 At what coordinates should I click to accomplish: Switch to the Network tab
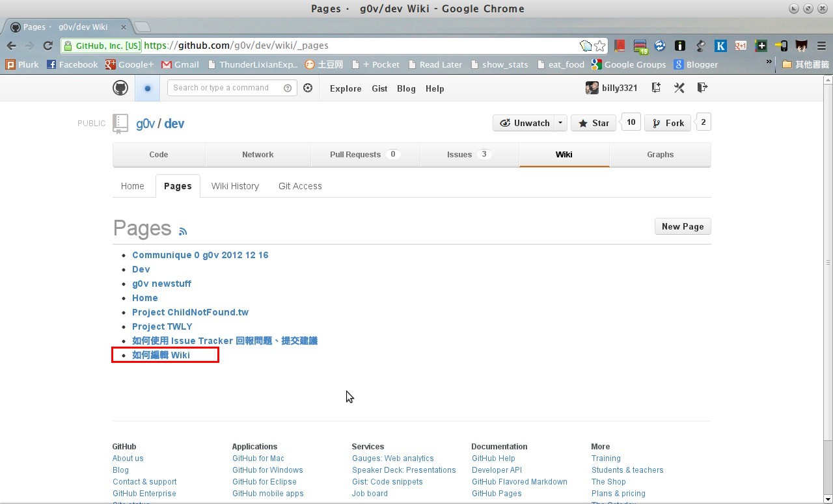point(258,155)
